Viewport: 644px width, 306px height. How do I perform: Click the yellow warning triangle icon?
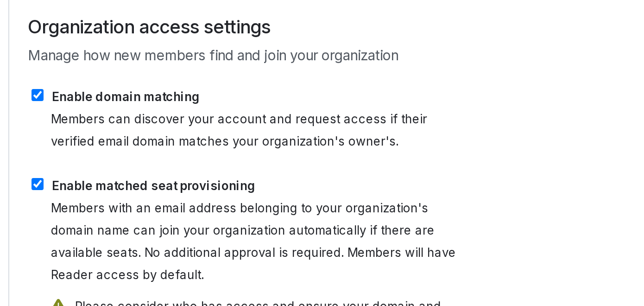(58, 304)
